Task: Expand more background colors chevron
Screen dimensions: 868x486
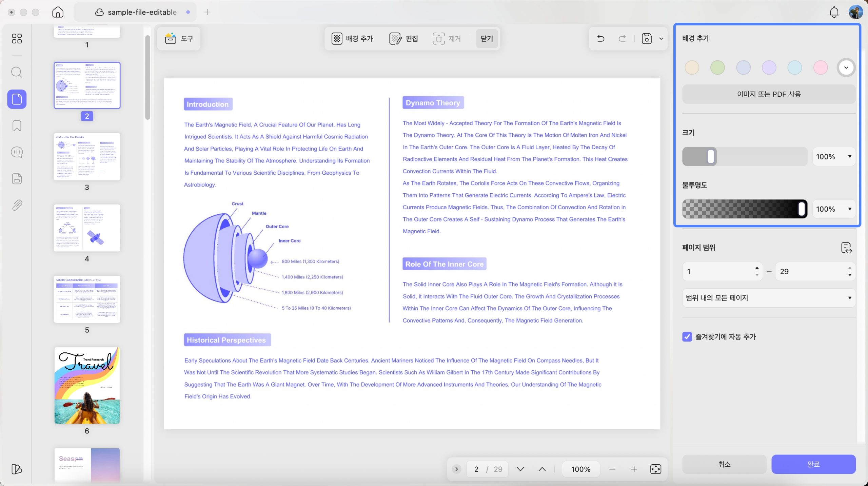Action: coord(846,67)
